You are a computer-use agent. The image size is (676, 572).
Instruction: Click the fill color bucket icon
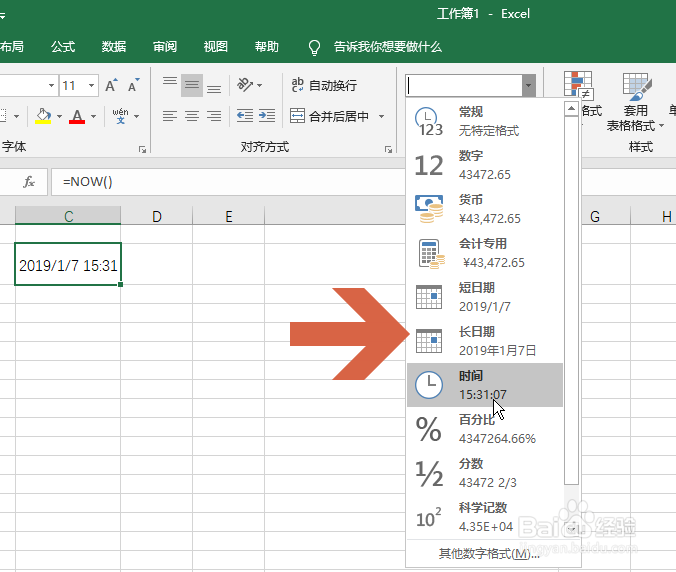[x=43, y=116]
